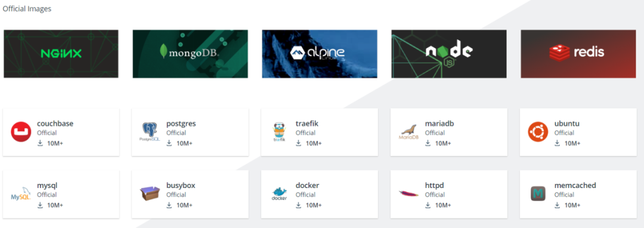Open the postgres image name link

click(181, 124)
